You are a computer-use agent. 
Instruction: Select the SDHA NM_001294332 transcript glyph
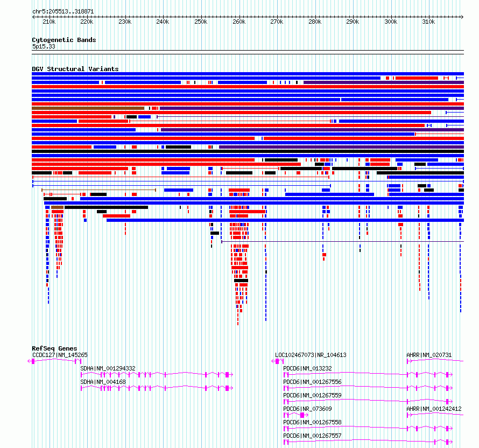[x=157, y=375]
